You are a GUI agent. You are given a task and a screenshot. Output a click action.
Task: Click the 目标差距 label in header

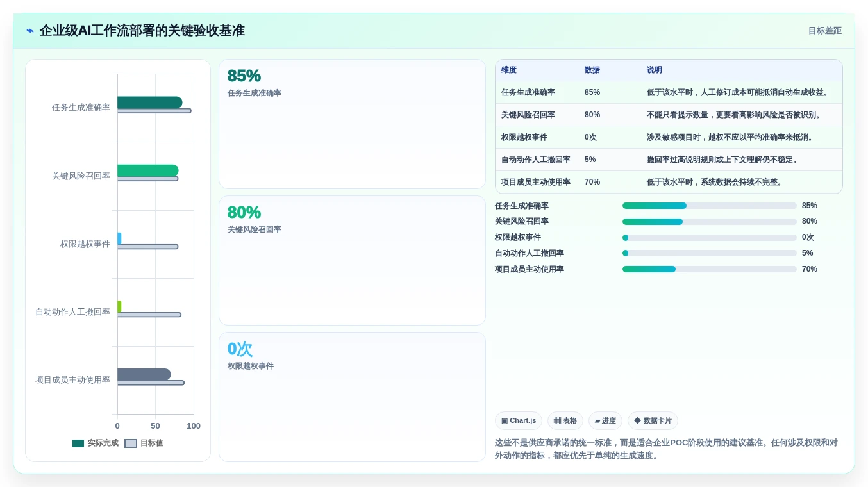tap(824, 31)
